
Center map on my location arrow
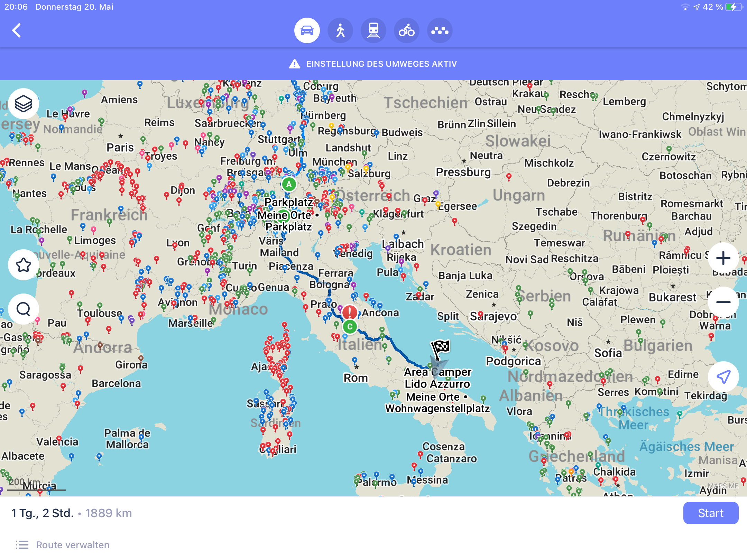coord(723,376)
